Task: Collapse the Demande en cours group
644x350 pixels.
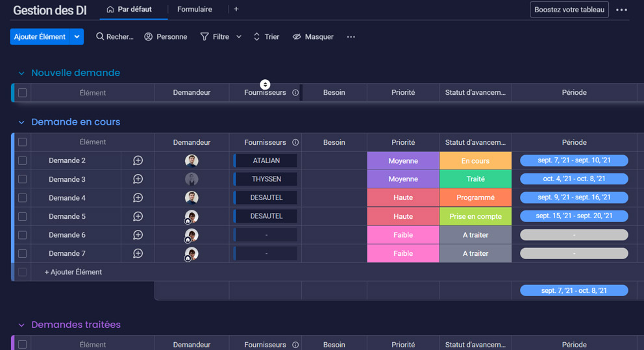Action: (x=21, y=122)
